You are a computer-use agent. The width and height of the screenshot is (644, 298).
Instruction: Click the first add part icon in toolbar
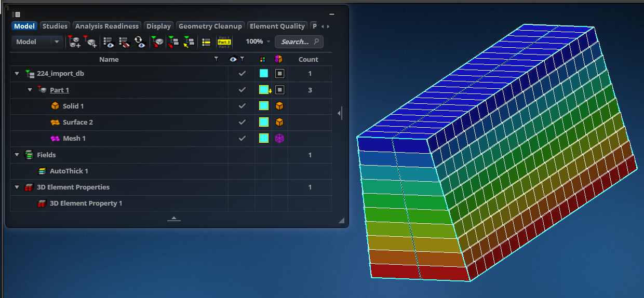(75, 42)
